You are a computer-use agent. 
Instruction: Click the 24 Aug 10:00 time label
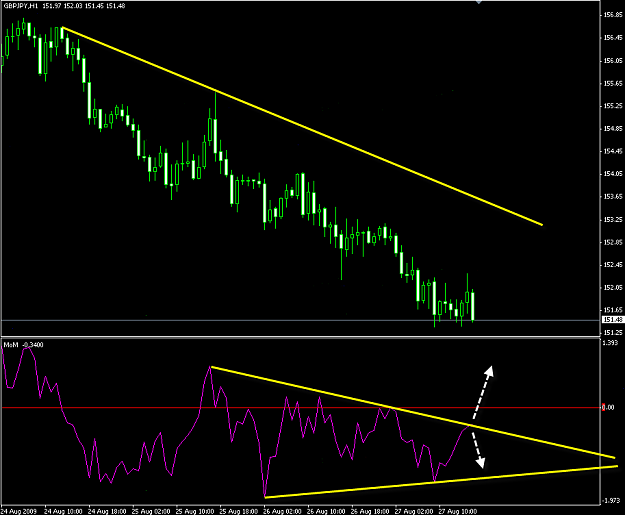coord(63,511)
